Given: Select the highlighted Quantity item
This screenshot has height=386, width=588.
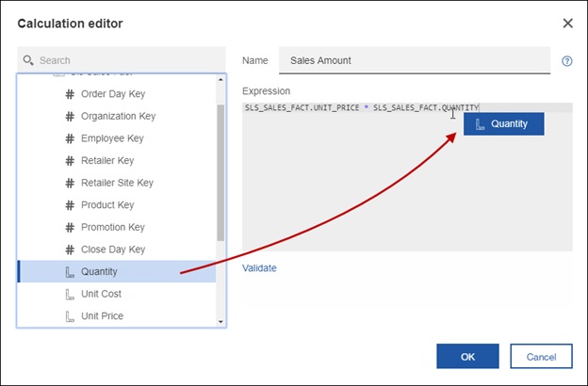Looking at the screenshot, I should click(117, 271).
